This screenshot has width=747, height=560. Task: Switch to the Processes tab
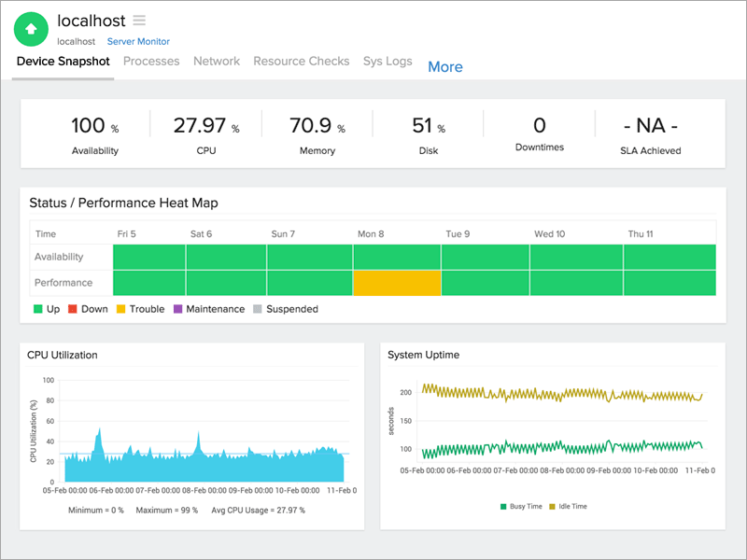(x=151, y=61)
